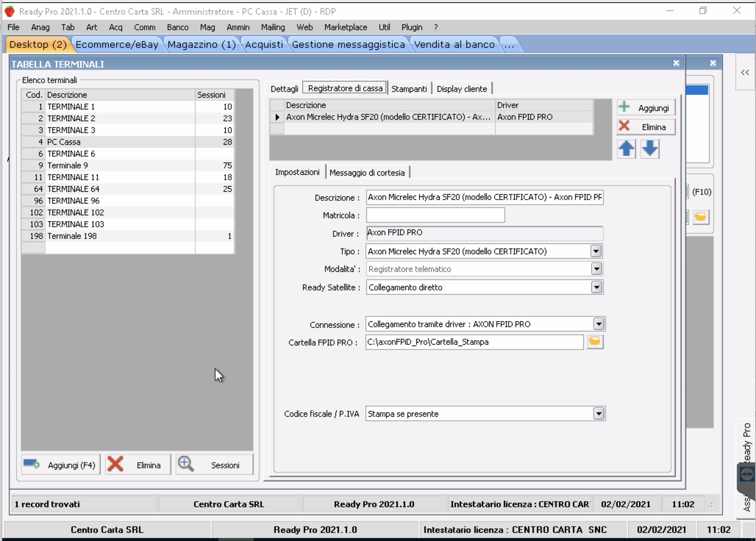Image resolution: width=756 pixels, height=541 pixels.
Task: Select TERMINALE 1 row
Action: tap(128, 107)
